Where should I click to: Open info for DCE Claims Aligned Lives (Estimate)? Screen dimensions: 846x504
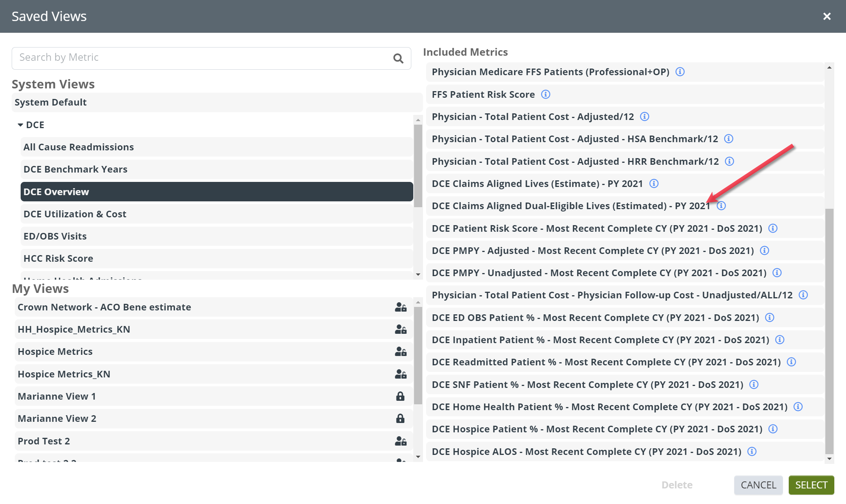[x=654, y=183]
